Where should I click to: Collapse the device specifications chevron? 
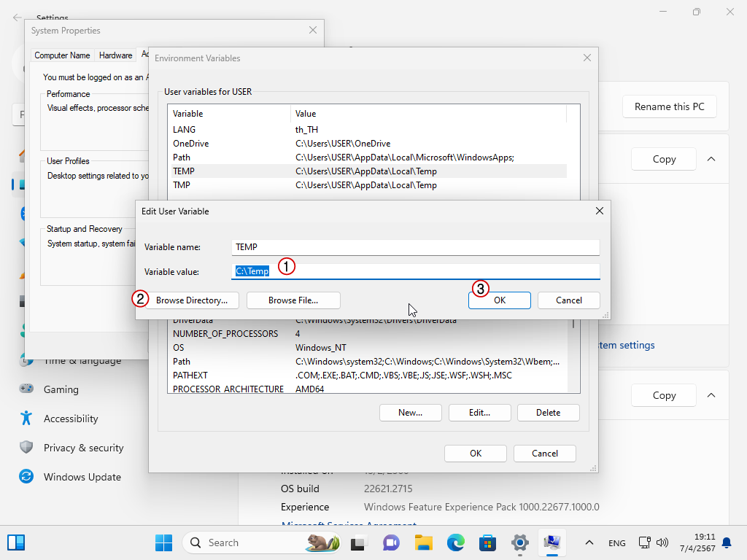tap(711, 159)
